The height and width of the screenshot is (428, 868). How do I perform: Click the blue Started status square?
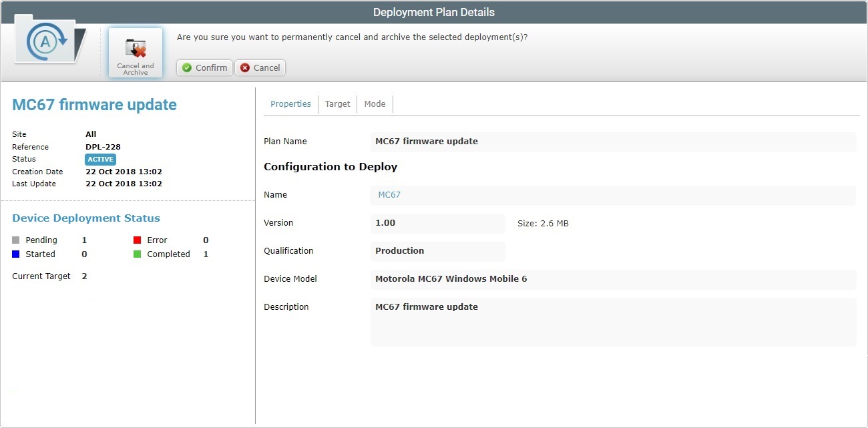coord(14,254)
